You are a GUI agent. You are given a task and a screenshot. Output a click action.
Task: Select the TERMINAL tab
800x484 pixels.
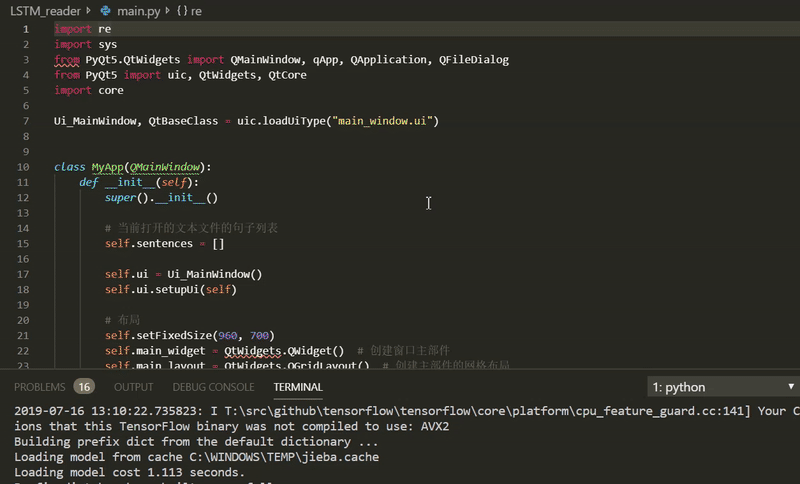(298, 387)
